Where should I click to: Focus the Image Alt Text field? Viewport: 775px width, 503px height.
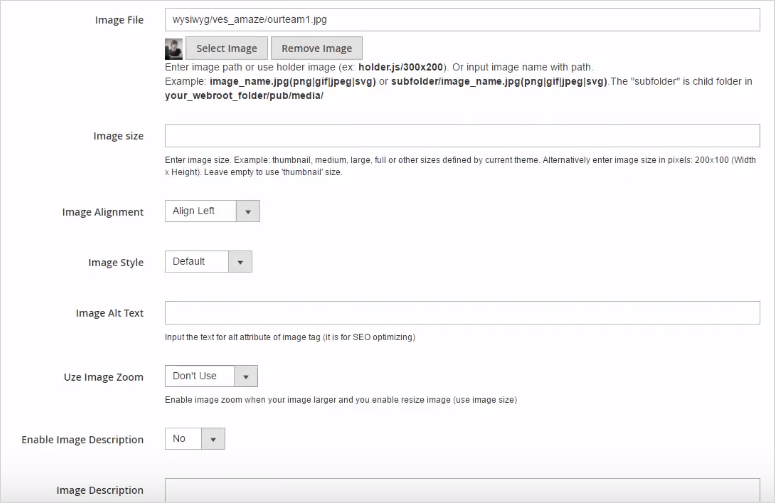[x=461, y=313]
